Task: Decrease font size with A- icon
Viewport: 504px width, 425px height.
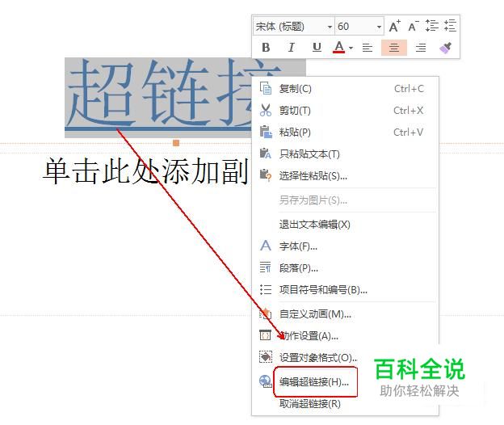Action: (413, 27)
